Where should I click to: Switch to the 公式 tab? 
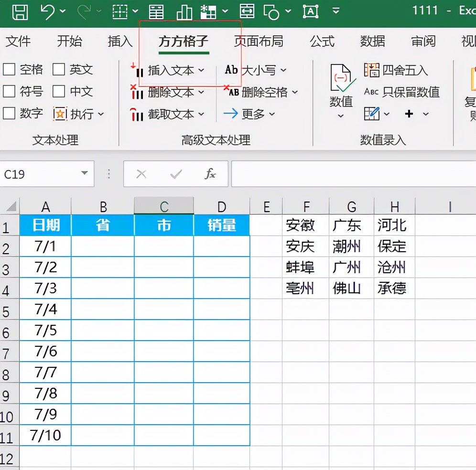[322, 41]
